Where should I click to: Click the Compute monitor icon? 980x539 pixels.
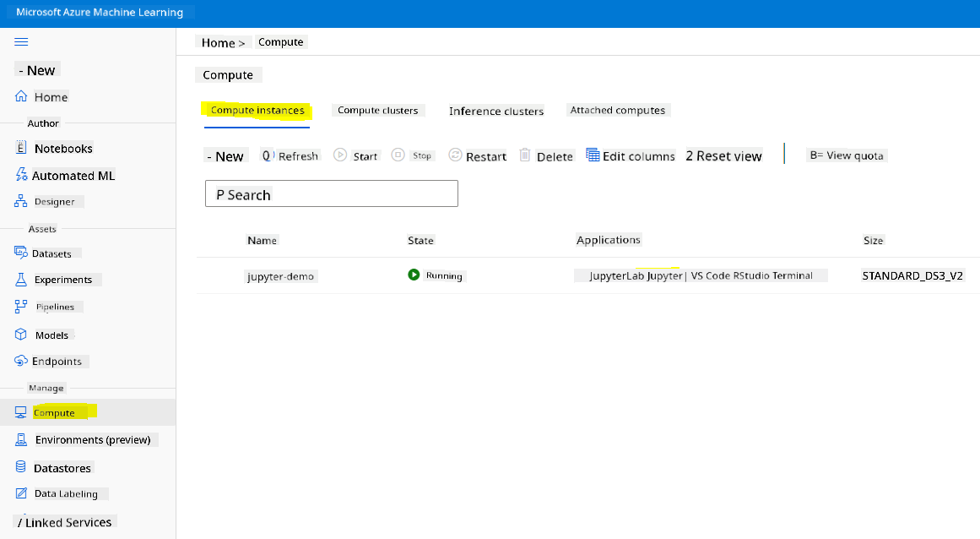tap(20, 412)
